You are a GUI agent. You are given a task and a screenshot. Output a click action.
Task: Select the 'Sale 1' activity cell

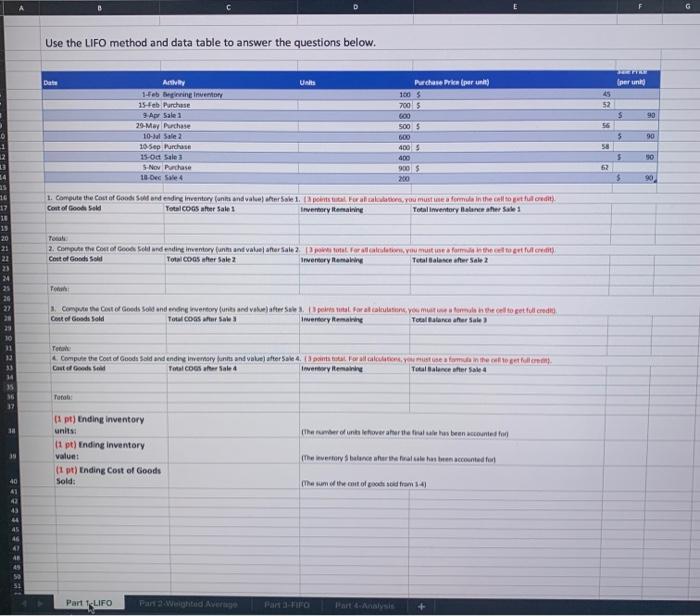tap(229, 115)
